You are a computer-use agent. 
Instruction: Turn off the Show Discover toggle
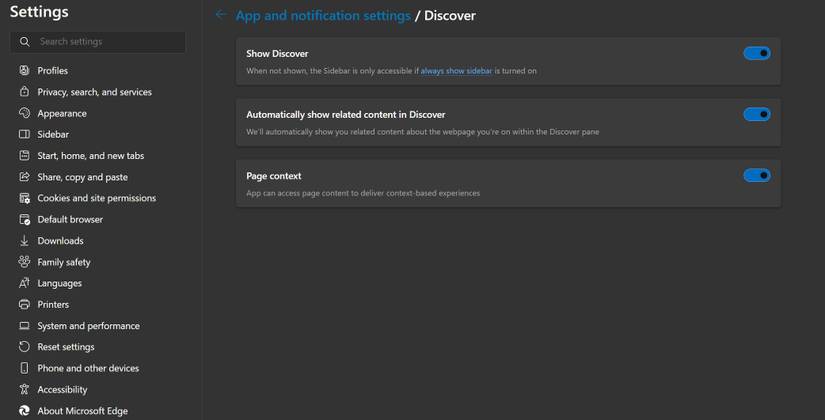756,53
